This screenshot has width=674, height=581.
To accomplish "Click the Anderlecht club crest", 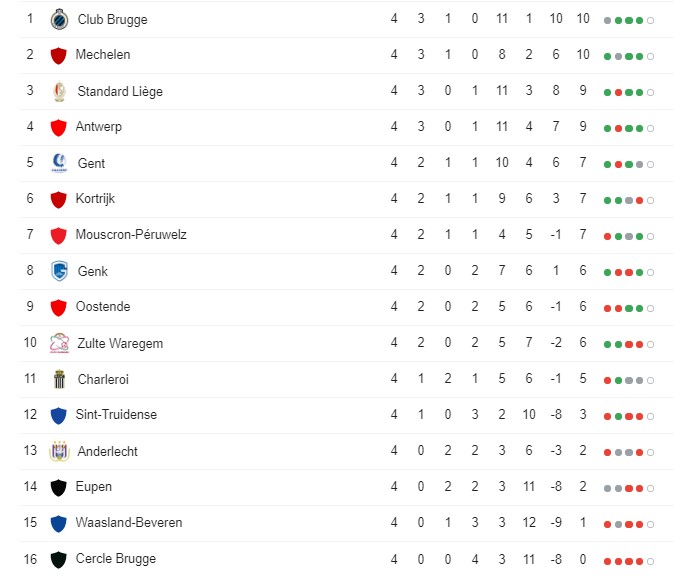I will [x=59, y=451].
